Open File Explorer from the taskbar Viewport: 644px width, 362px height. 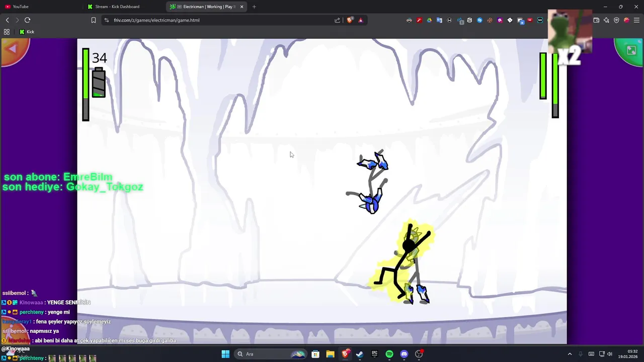[x=330, y=354]
